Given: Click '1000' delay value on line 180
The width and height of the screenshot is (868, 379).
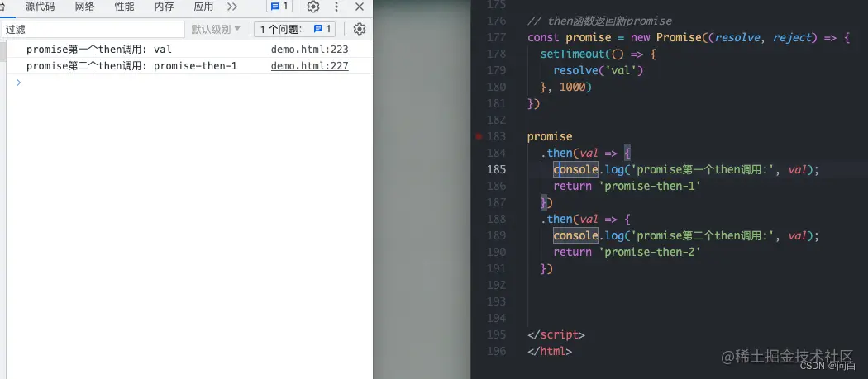Looking at the screenshot, I should click(572, 87).
